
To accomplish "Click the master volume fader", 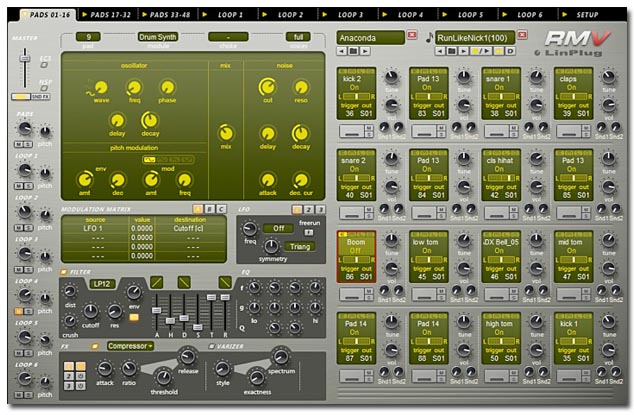I will point(25,59).
